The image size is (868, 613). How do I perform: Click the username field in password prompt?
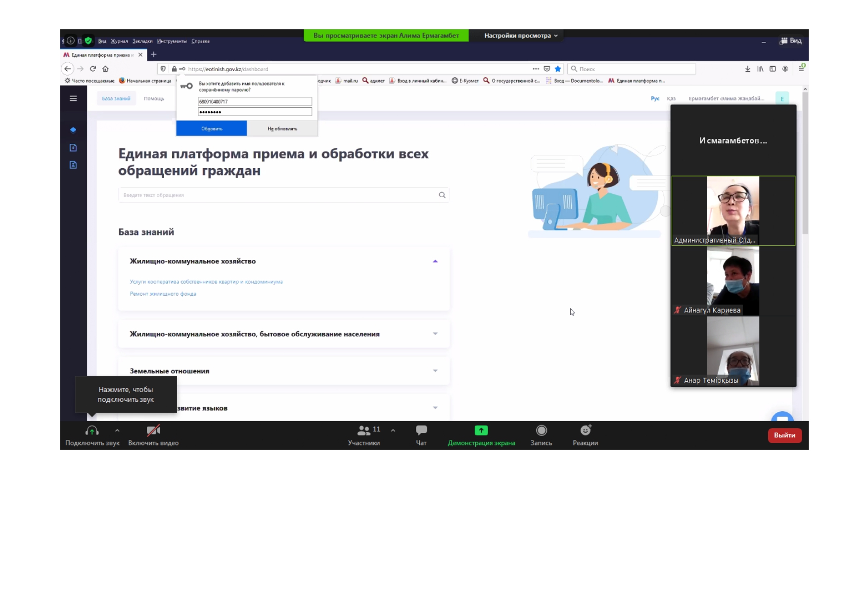click(255, 101)
